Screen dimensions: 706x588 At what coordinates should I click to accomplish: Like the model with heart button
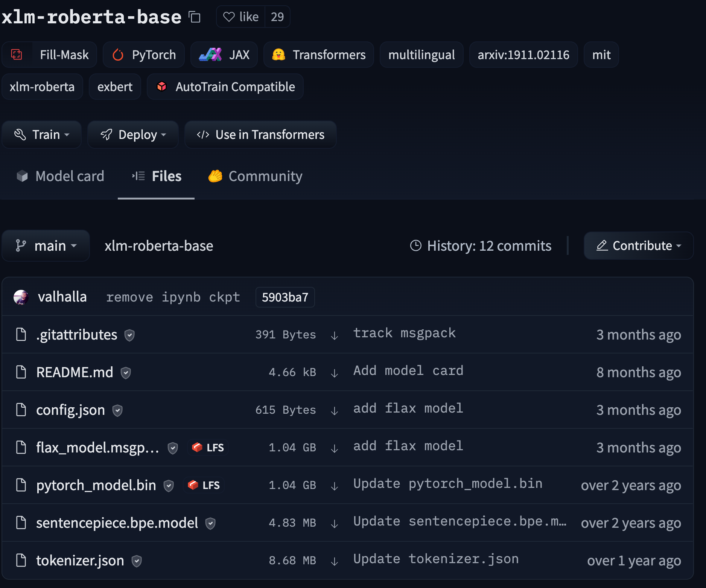point(241,17)
